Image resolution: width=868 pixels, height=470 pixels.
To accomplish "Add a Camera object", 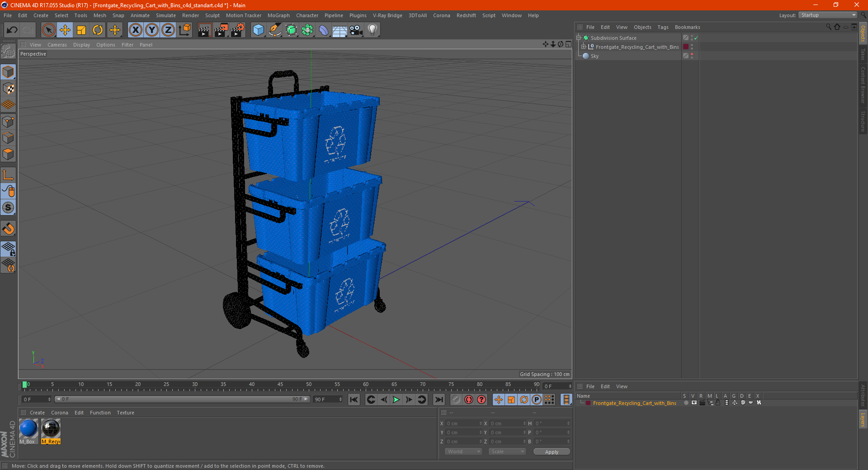I will (x=356, y=30).
